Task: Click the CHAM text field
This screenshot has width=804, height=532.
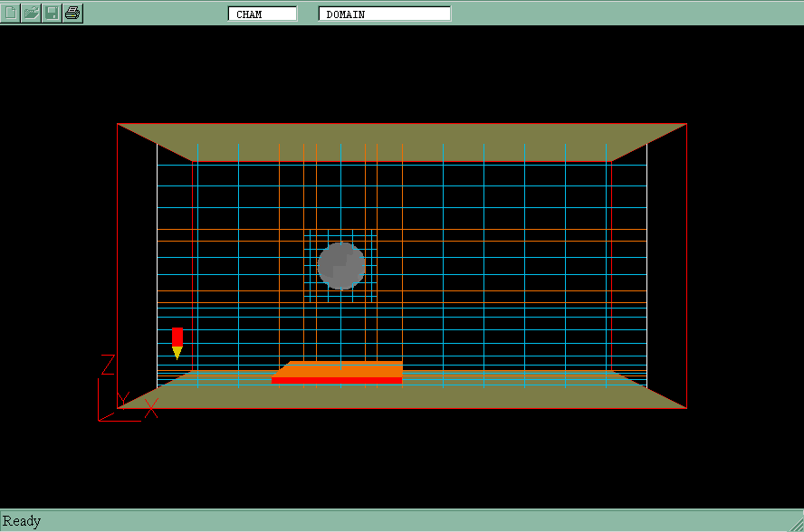Action: coord(263,14)
